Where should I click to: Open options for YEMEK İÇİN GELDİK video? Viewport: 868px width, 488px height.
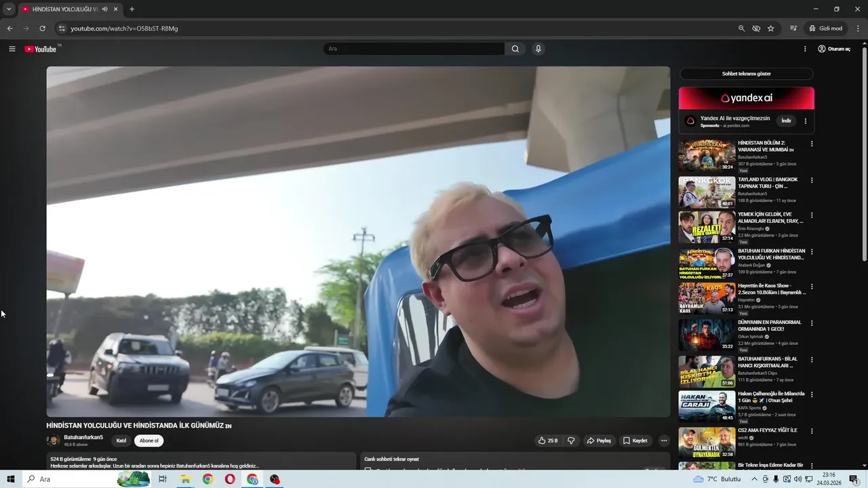click(812, 215)
